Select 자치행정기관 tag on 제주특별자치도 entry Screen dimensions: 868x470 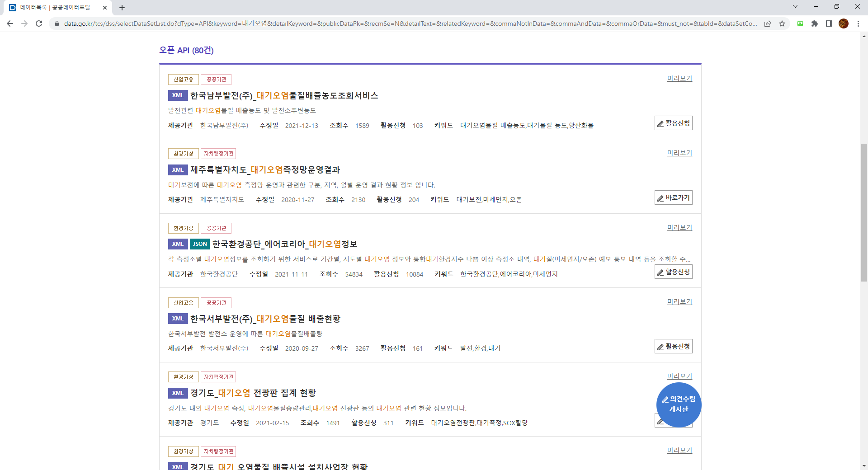pyautogui.click(x=218, y=154)
